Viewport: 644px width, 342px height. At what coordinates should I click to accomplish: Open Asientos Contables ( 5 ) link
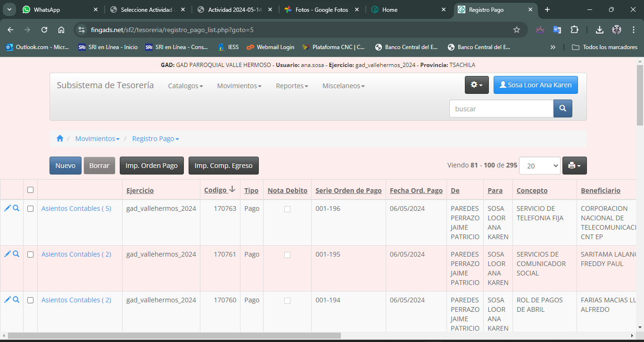click(76, 209)
